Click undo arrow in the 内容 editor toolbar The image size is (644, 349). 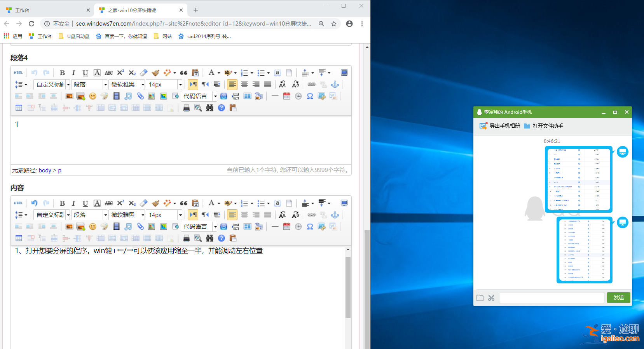pos(35,203)
